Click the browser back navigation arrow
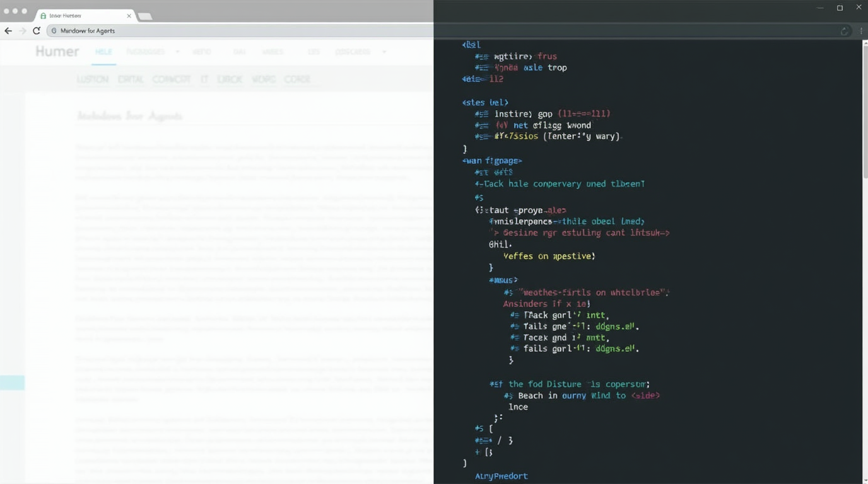Image resolution: width=868 pixels, height=484 pixels. pyautogui.click(x=8, y=30)
